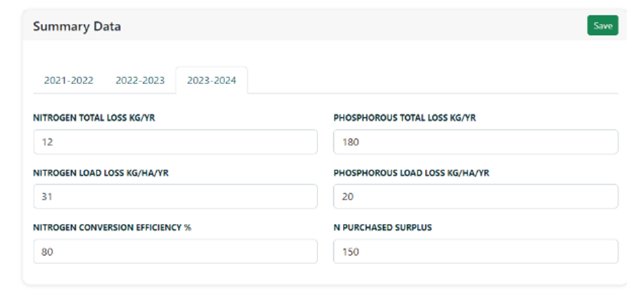This screenshot has width=644, height=295.
Task: Click the N Purchased Surplus input box
Action: (x=476, y=251)
